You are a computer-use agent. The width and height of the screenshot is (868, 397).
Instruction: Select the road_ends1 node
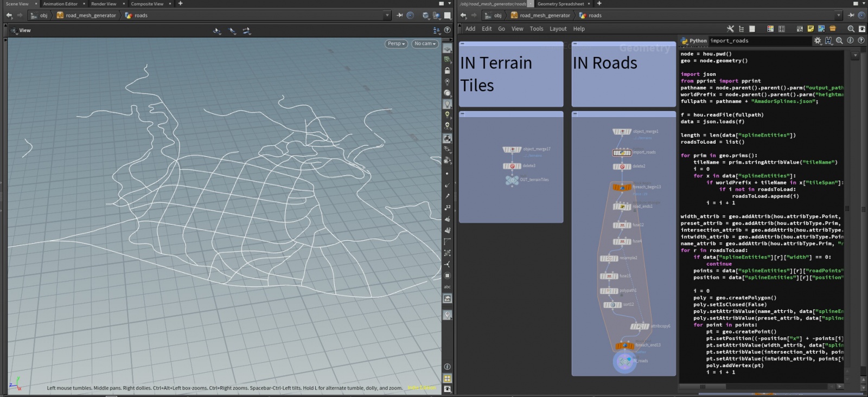coord(622,207)
